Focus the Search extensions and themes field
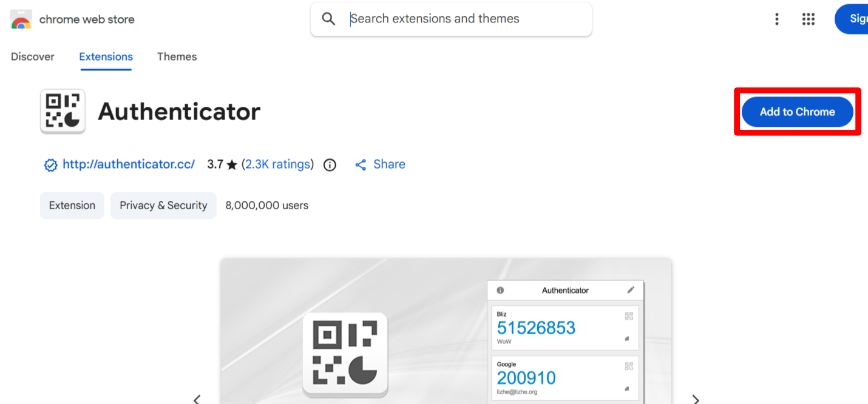 (x=451, y=19)
